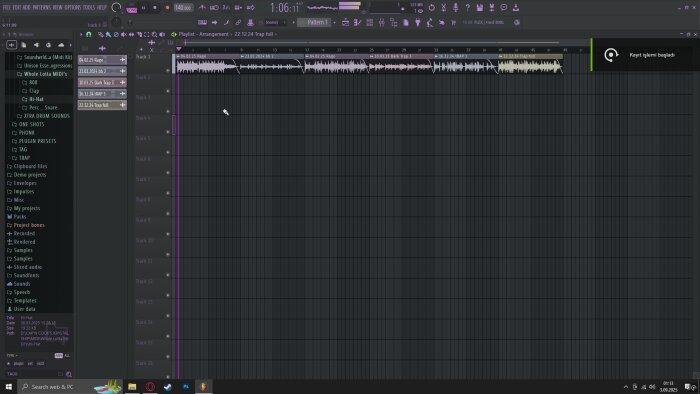The width and height of the screenshot is (700, 394).
Task: Mute Track 4 using its dot switch
Action: click(168, 132)
